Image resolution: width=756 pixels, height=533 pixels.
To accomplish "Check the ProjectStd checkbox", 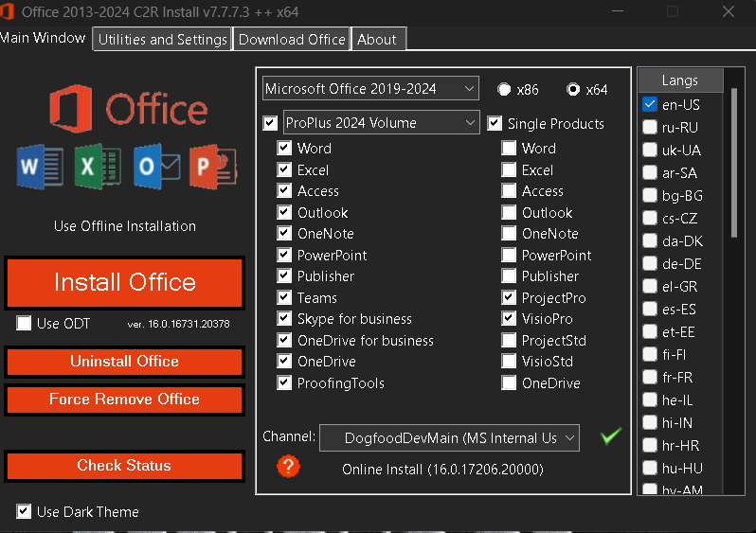I will 509,340.
